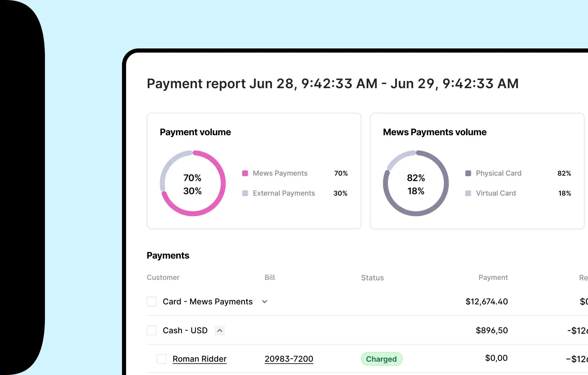The height and width of the screenshot is (375, 588).
Task: Check the Card - Mews Payments checkbox
Action: click(152, 302)
